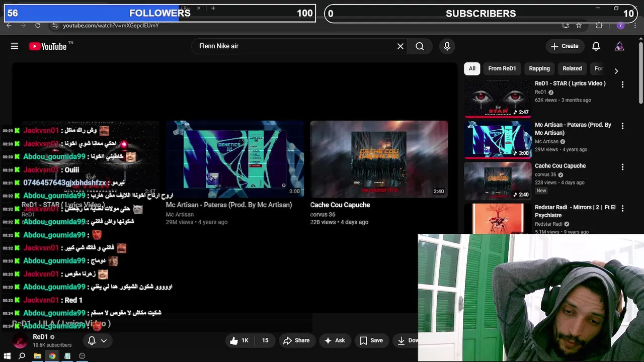Open end-screen title 'Mc Artisan - Pateras'
The height and width of the screenshot is (362, 644).
tap(229, 205)
